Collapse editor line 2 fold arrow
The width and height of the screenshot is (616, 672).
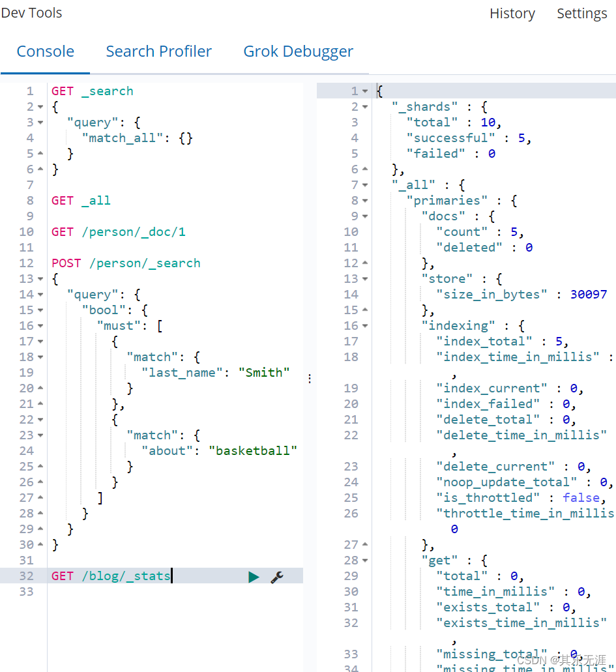40,107
